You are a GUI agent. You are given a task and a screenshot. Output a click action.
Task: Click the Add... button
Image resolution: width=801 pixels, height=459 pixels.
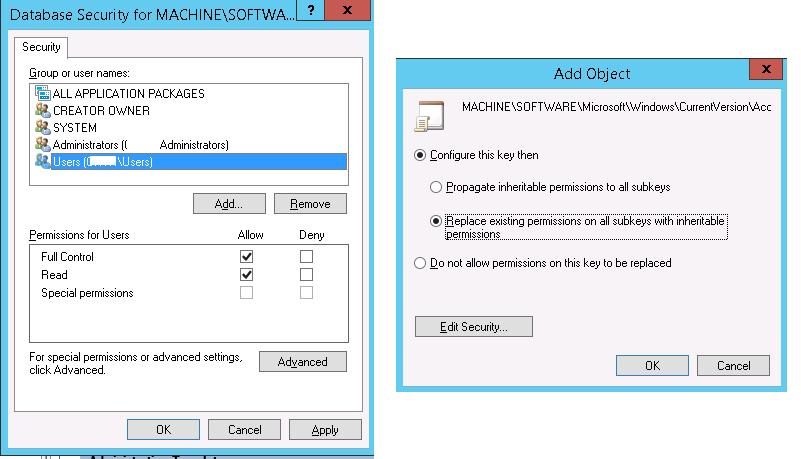pyautogui.click(x=229, y=204)
